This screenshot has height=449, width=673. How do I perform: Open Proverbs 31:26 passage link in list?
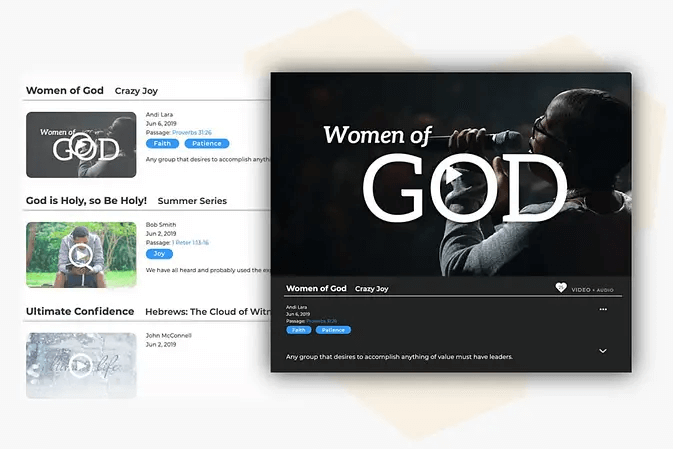pos(192,133)
